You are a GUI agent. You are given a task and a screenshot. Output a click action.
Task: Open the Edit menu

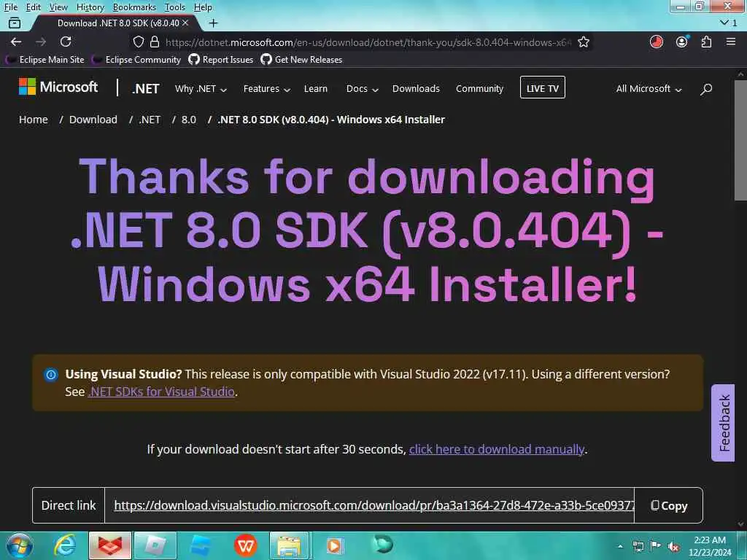pyautogui.click(x=33, y=7)
